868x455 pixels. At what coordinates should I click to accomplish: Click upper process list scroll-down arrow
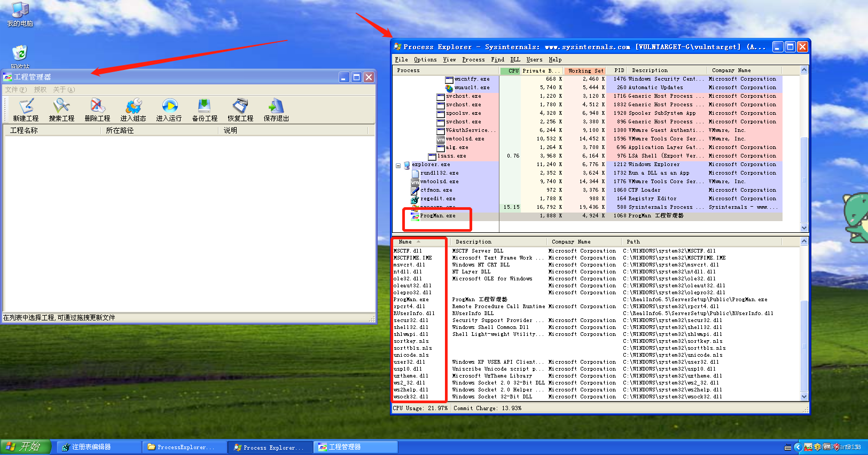tap(804, 228)
